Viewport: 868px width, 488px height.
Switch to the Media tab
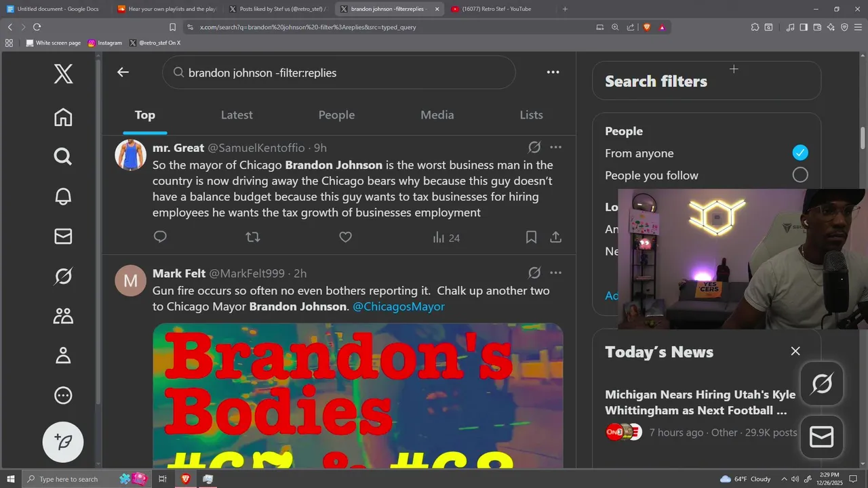click(x=437, y=115)
